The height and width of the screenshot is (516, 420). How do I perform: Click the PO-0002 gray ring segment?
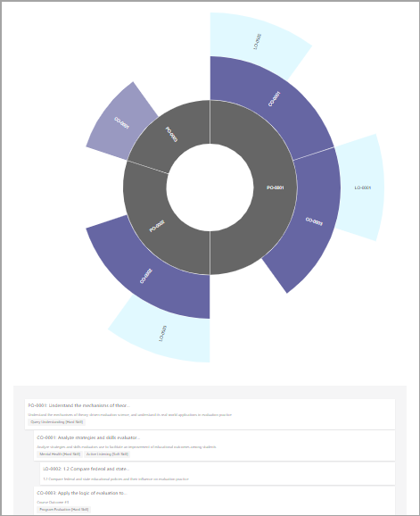157,226
